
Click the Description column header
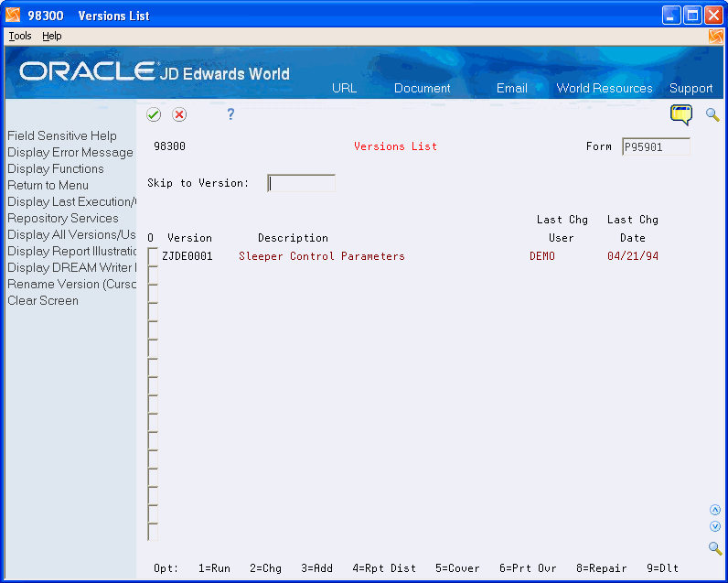point(293,238)
